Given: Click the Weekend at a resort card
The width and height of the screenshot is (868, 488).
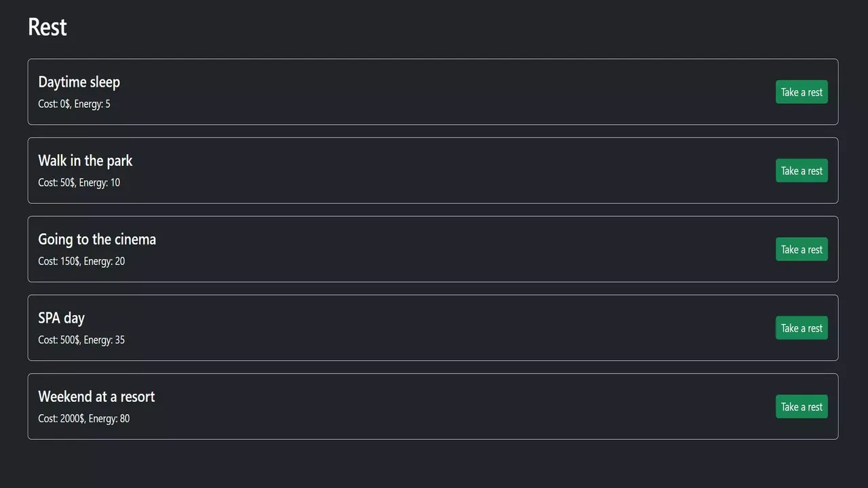Looking at the screenshot, I should pyautogui.click(x=433, y=406).
